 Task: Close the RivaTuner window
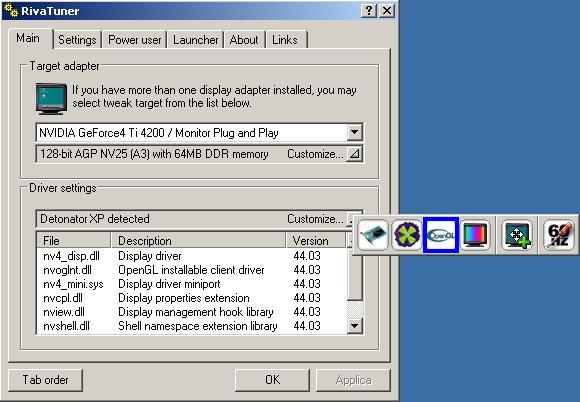(387, 11)
